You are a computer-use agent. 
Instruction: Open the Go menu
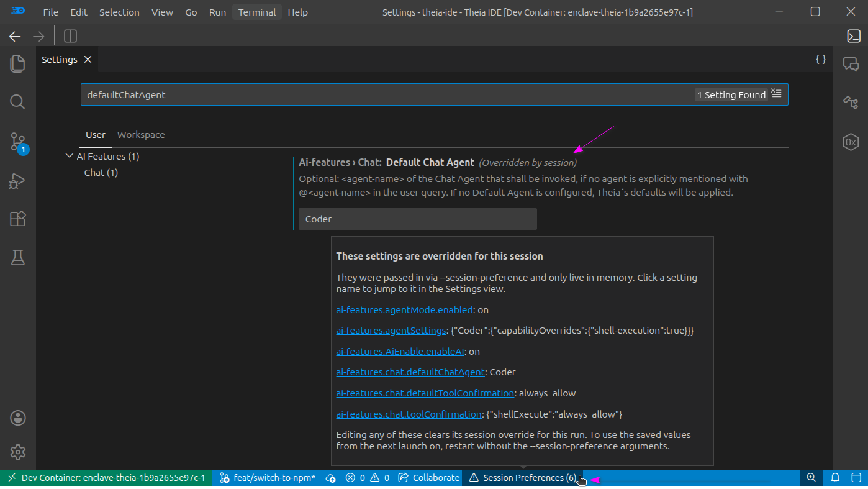(x=191, y=12)
